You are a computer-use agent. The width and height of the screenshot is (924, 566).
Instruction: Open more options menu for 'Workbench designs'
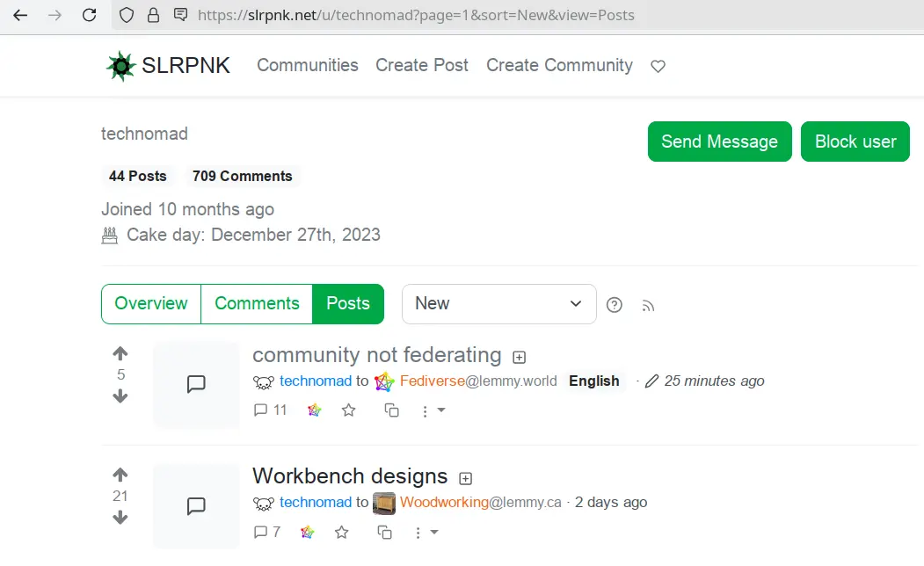(x=426, y=532)
